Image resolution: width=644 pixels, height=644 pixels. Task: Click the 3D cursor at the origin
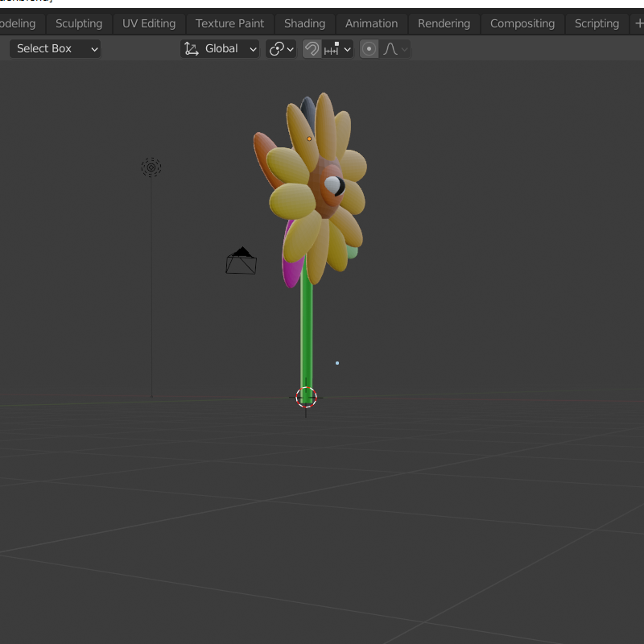click(306, 397)
